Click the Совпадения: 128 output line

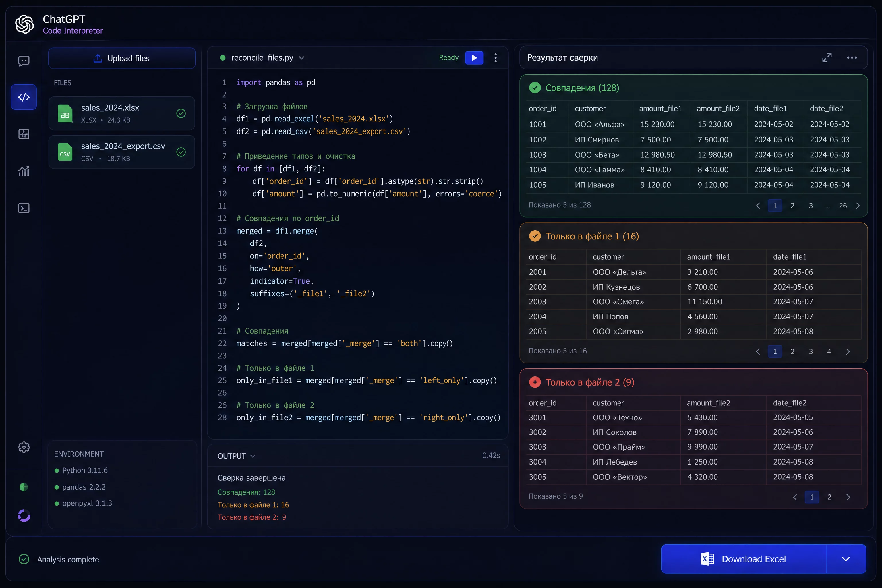pyautogui.click(x=246, y=492)
